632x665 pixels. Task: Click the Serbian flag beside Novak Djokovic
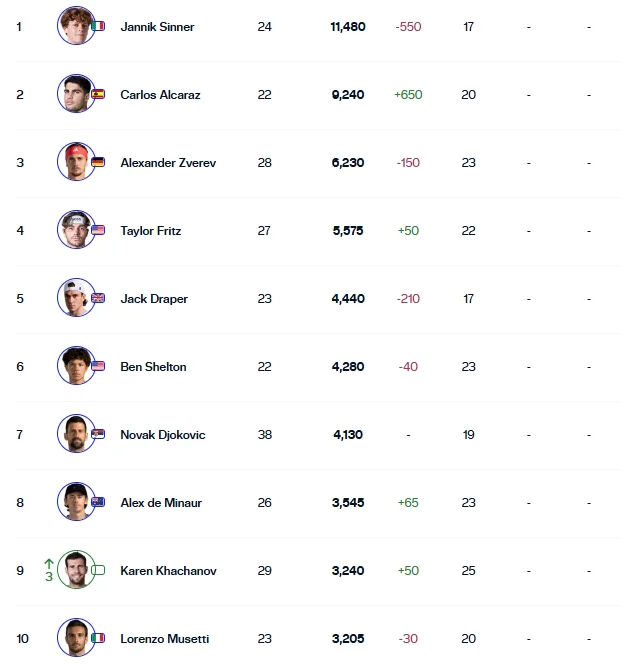98,434
